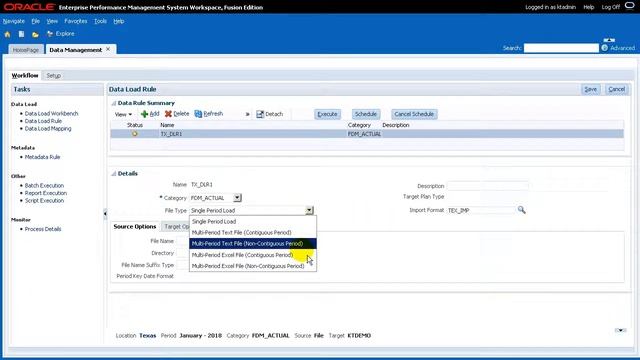
Task: Open the Category dropdown arrow
Action: 237,198
